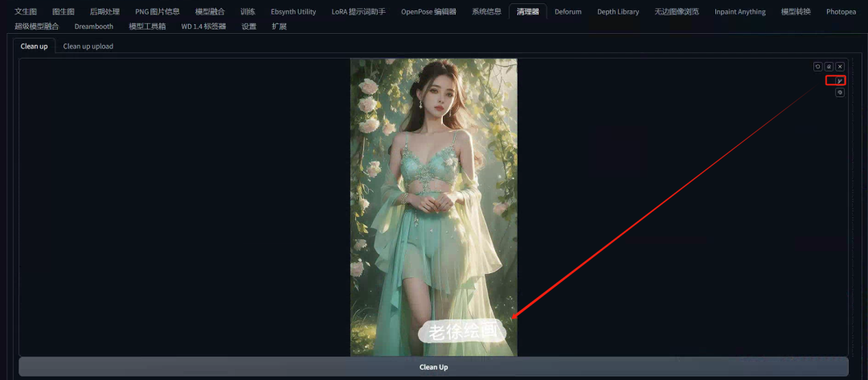The image size is (868, 380).
Task: Click the undo icon above the canvas
Action: 817,67
